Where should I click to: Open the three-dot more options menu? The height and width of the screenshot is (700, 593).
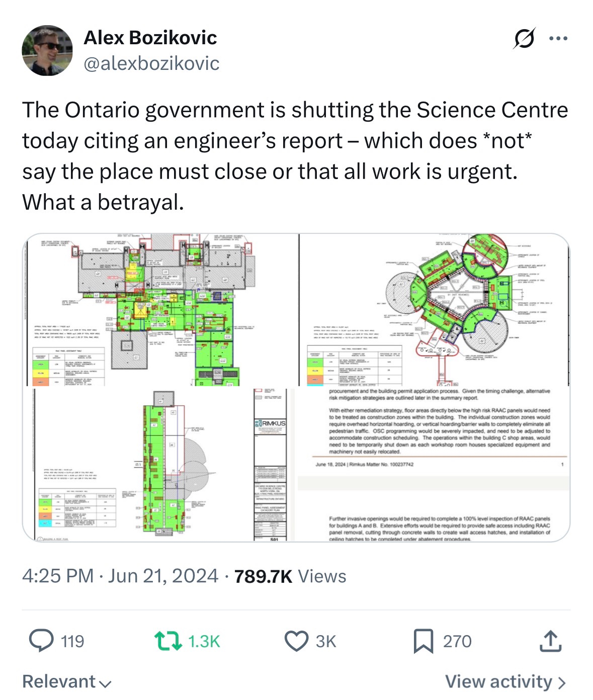point(558,38)
